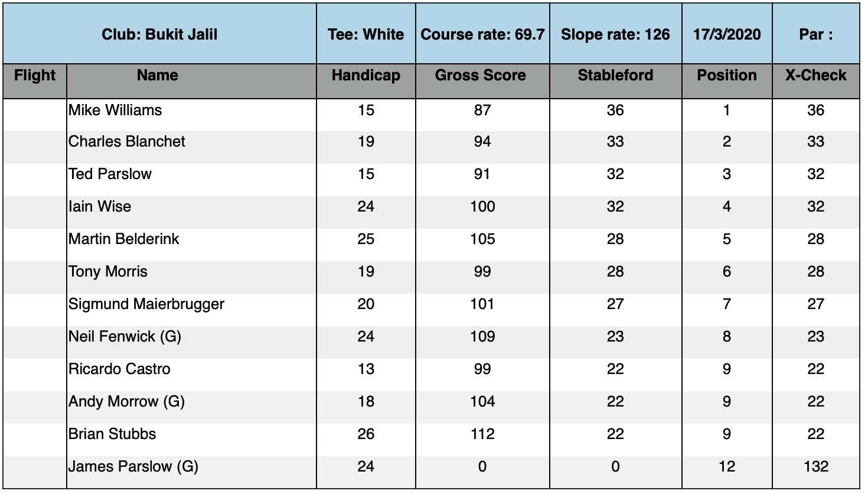Click the Stableford column header
Viewport: 868px width, 494px height.
[x=615, y=76]
